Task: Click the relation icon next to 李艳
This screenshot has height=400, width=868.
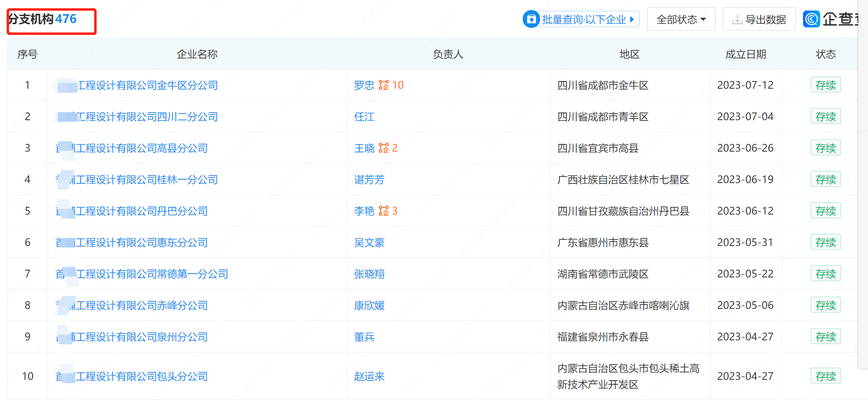Action: coord(384,211)
